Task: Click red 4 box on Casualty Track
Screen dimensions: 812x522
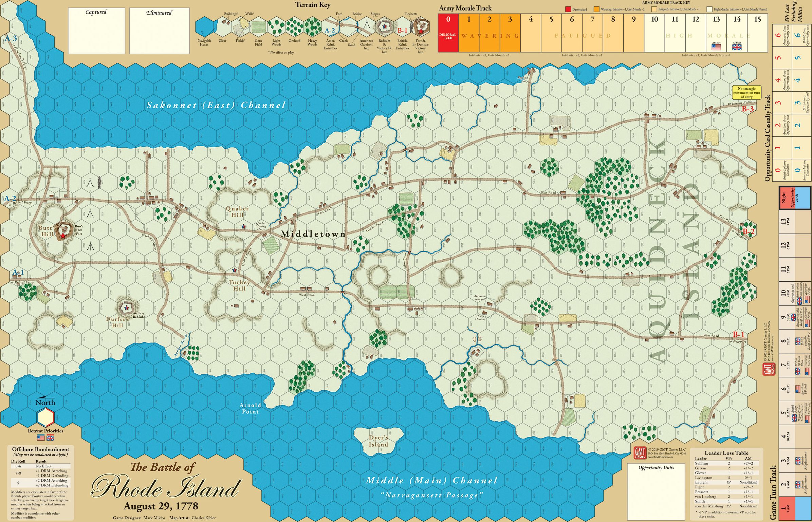Action: (x=782, y=80)
